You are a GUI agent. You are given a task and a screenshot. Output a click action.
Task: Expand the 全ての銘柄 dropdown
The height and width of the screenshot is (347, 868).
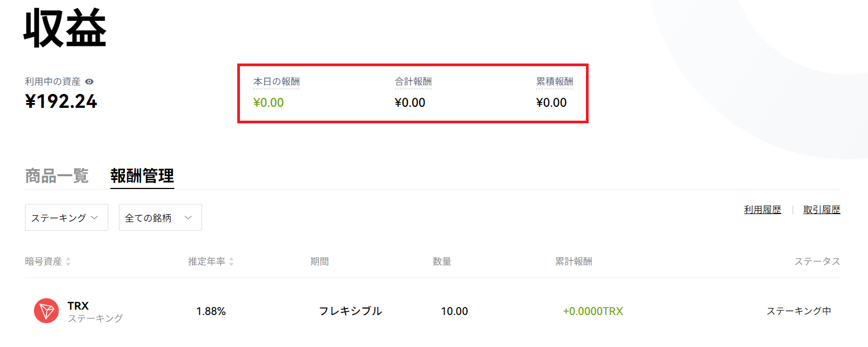[x=160, y=217]
